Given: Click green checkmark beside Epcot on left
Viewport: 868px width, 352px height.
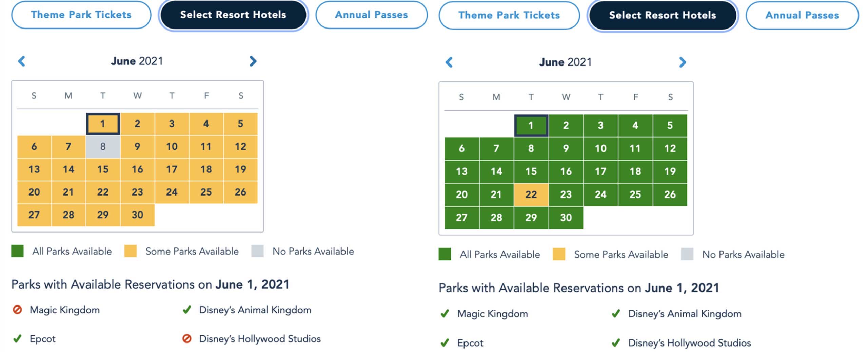Looking at the screenshot, I should (17, 338).
